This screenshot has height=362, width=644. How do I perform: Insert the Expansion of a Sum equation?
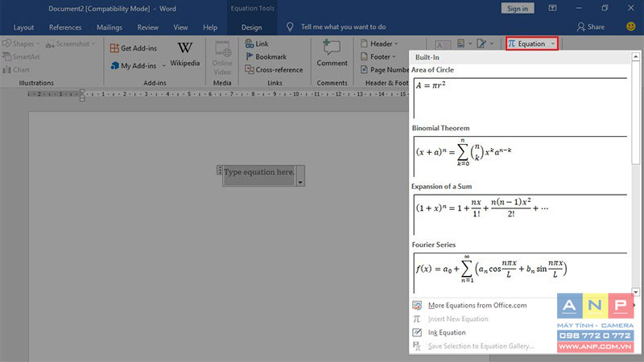click(x=520, y=214)
